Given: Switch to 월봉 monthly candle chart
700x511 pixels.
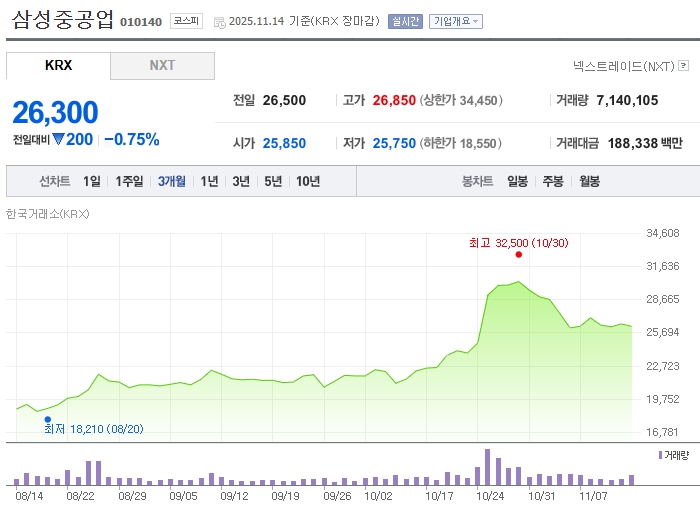Looking at the screenshot, I should point(589,181).
